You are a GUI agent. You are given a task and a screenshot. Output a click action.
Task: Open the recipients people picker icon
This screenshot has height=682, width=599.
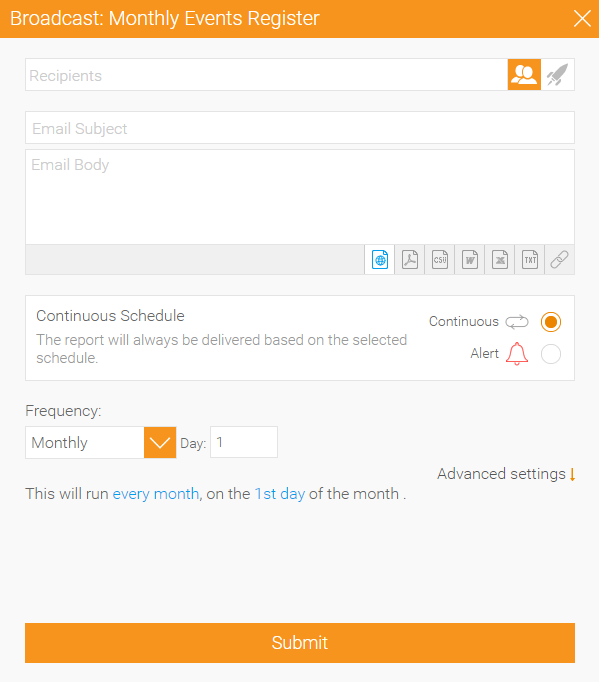(x=524, y=75)
